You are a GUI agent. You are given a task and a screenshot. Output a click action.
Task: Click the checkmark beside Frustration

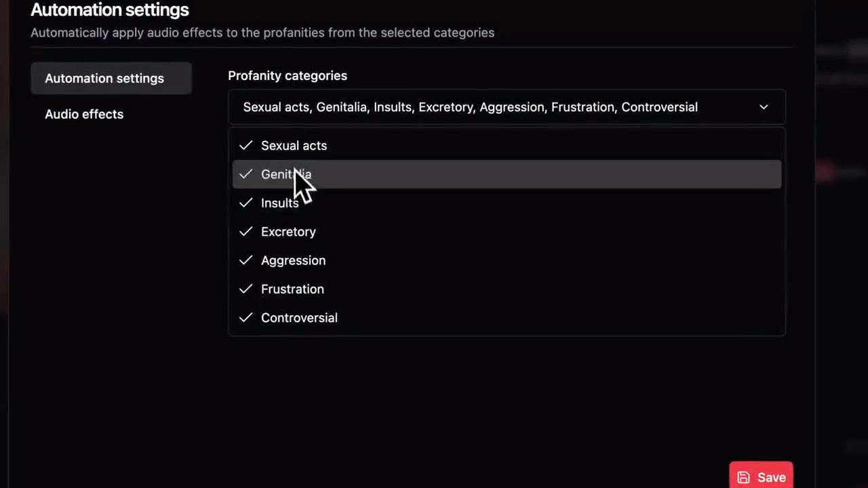click(x=245, y=289)
